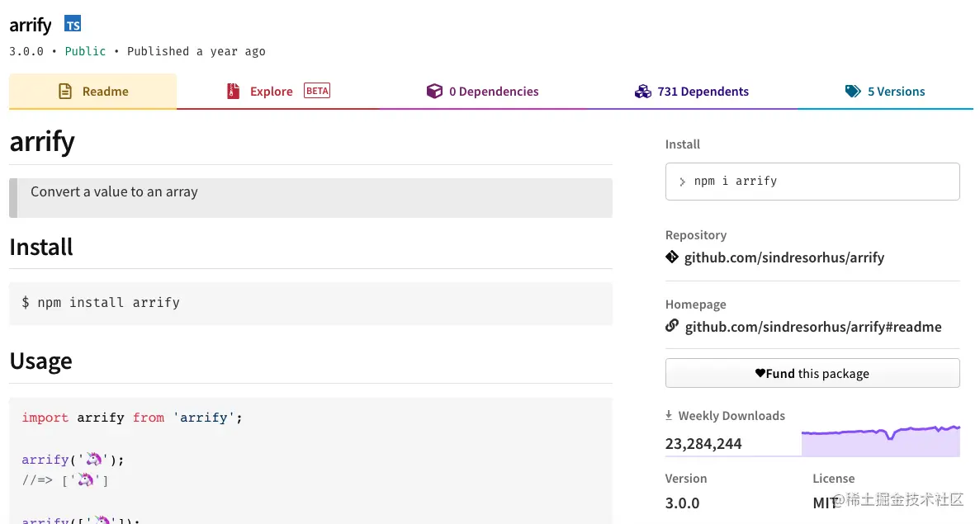Screen dimensions: 980x524
Task: Select the import arrify code line
Action: 132,418
